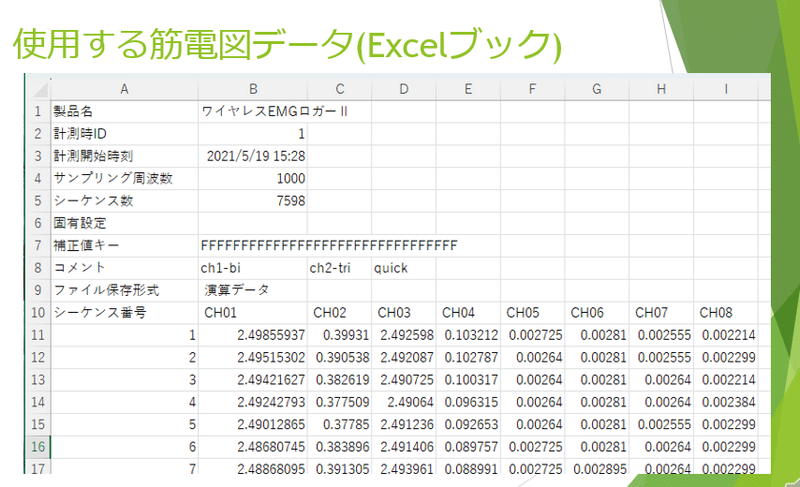This screenshot has height=487, width=800.
Task: Click cell 補正値キー
Action: 124,245
